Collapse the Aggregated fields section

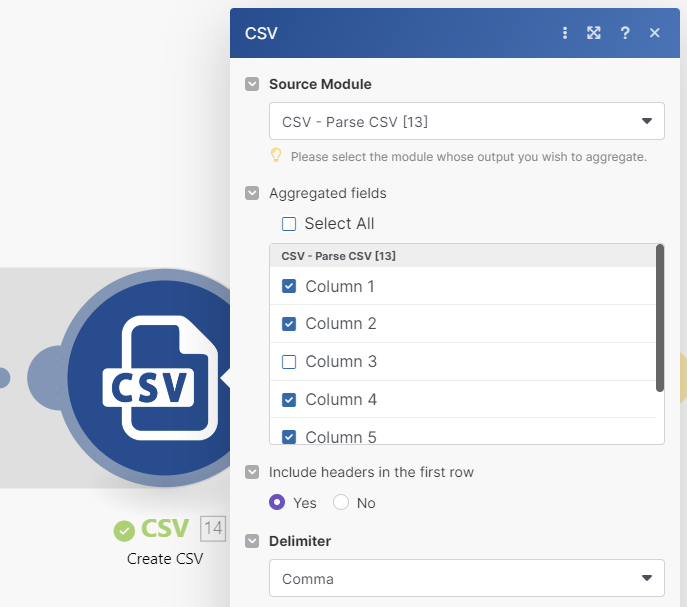pyautogui.click(x=252, y=194)
